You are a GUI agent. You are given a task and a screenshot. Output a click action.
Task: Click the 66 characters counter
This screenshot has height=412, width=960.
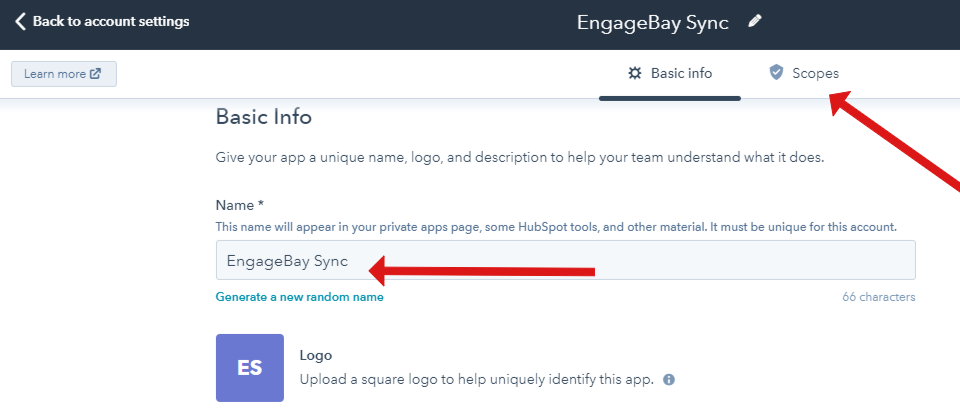point(879,297)
